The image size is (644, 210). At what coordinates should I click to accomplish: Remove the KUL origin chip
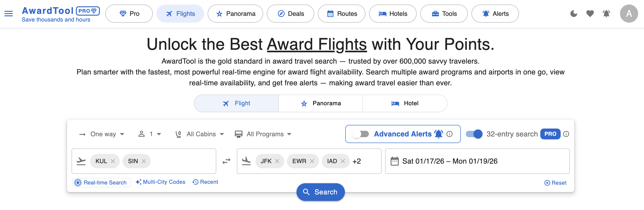113,161
